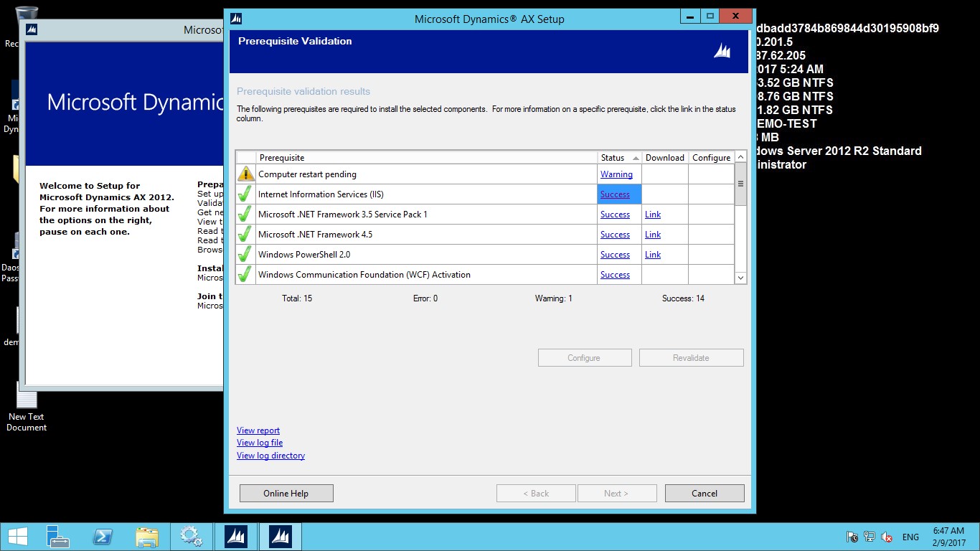
Task: Open the View log file link
Action: click(260, 443)
